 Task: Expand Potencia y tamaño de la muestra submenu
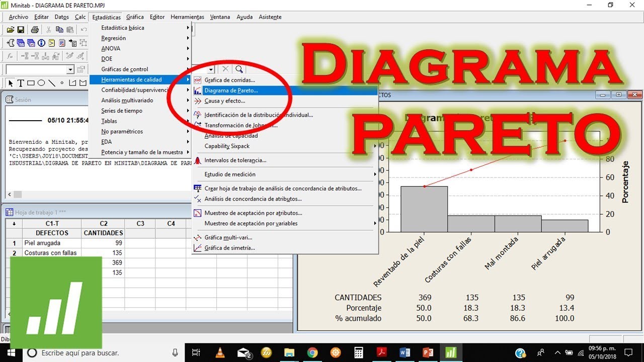click(x=140, y=152)
